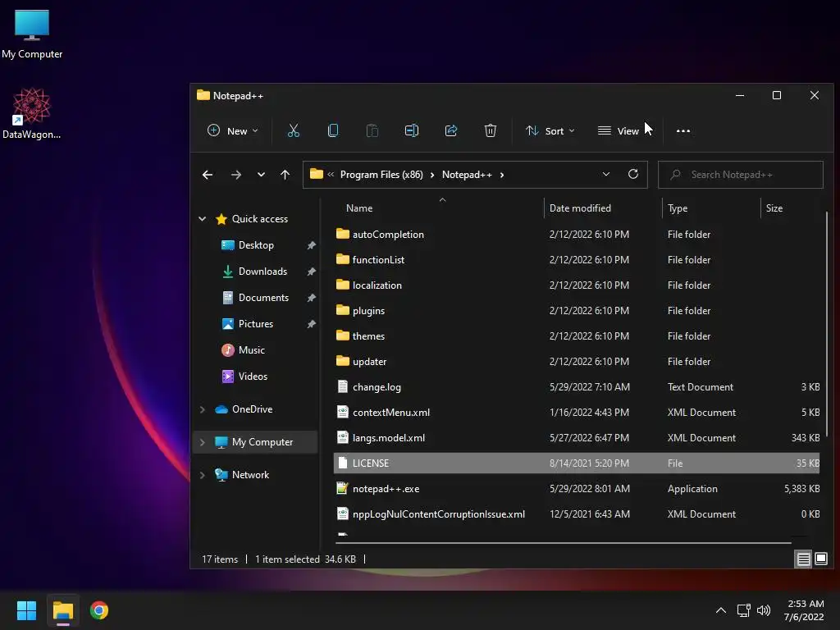Open Music in Quick access
Image resolution: width=840 pixels, height=630 pixels.
[x=251, y=349]
